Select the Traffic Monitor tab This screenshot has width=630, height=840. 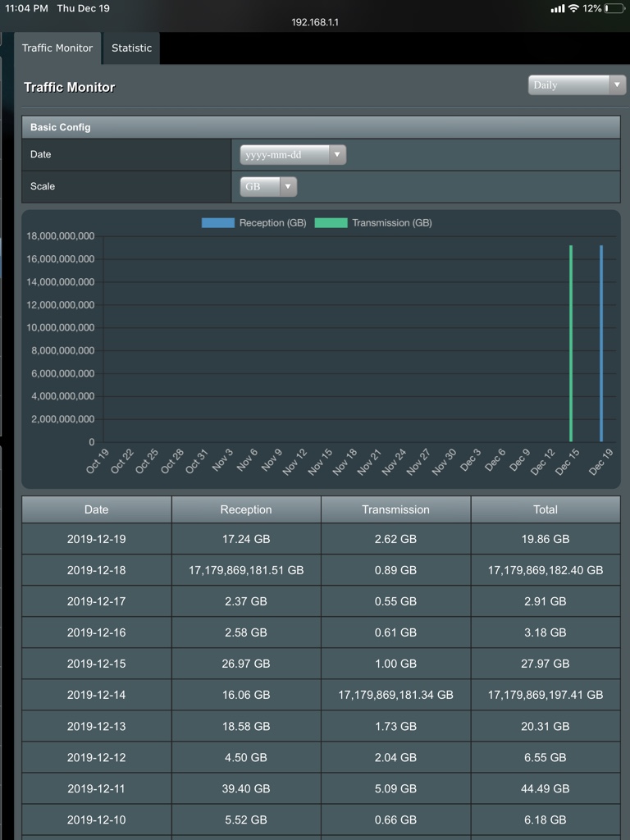(57, 48)
